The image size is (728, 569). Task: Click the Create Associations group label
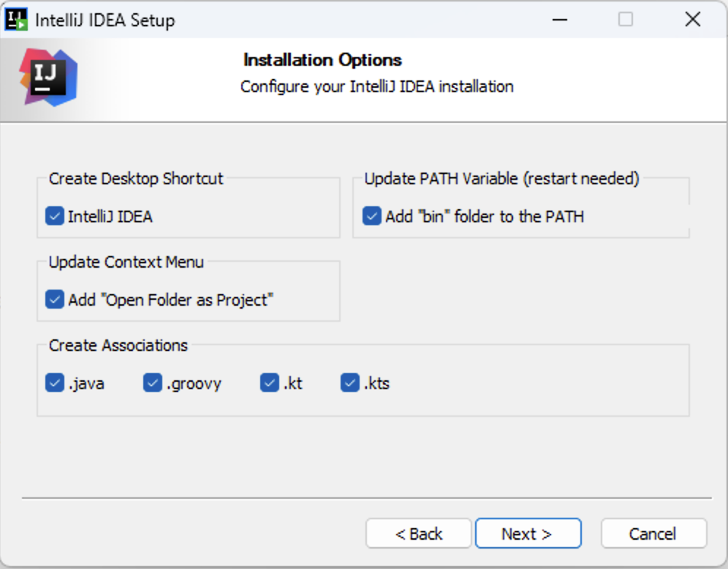coord(118,346)
